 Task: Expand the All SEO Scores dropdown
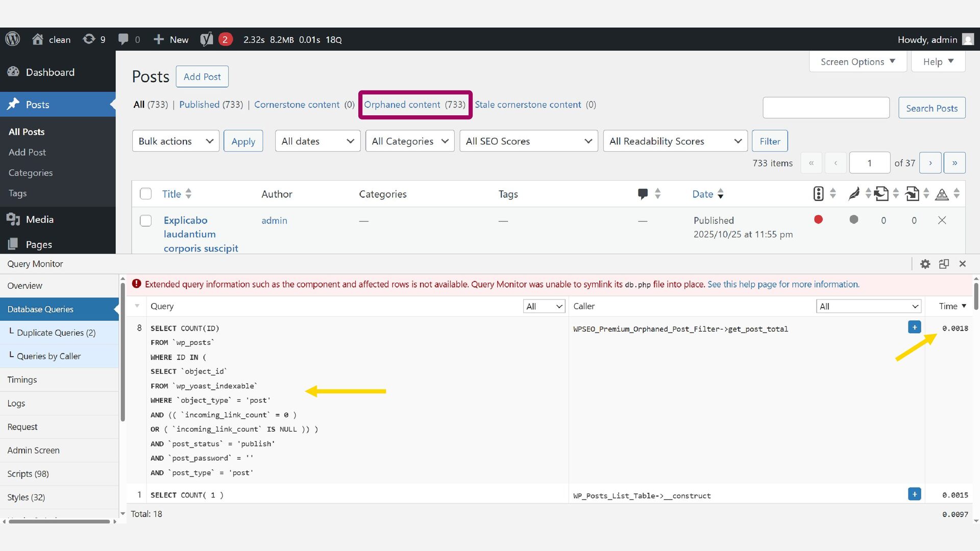528,141
